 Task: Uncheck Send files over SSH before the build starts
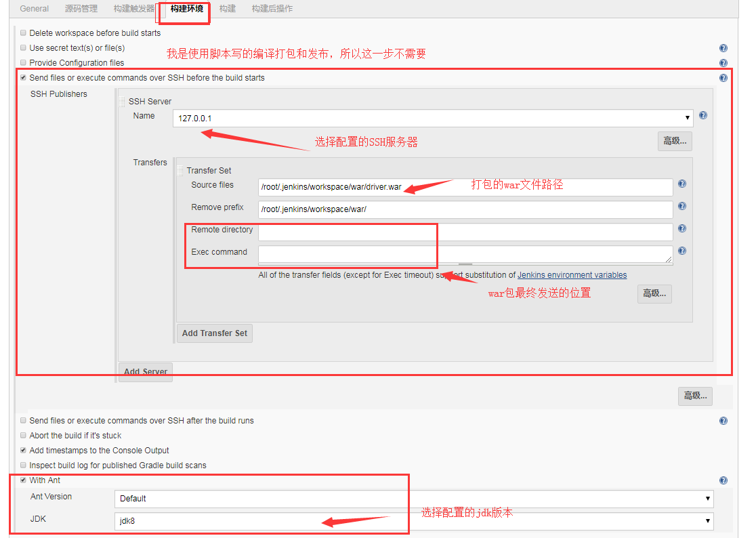coord(23,78)
